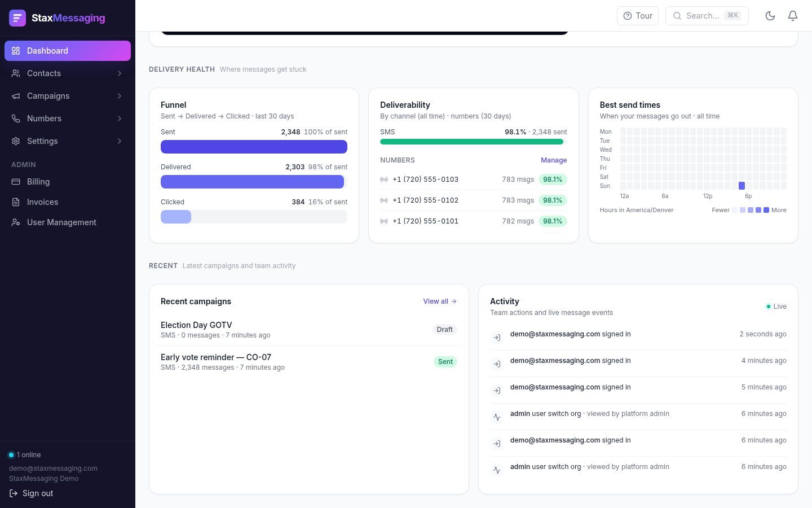Click the SMS deliverability progress bar

pyautogui.click(x=474, y=142)
